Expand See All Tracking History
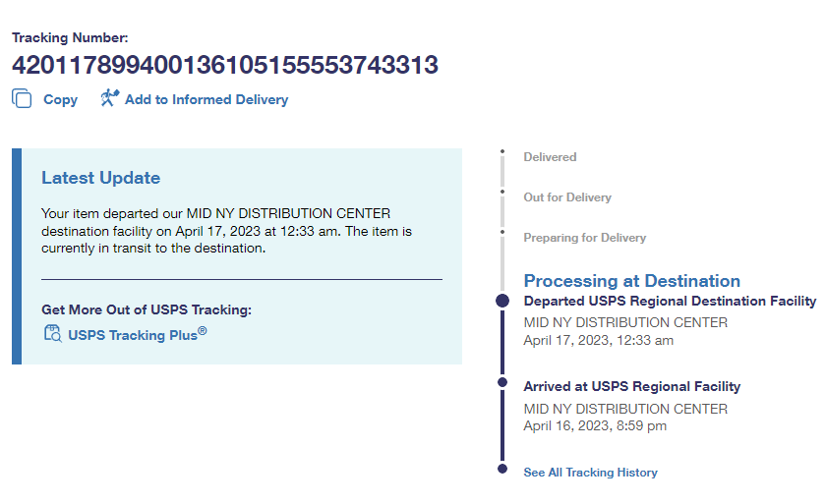Viewport: 825px width, 504px height. [590, 473]
